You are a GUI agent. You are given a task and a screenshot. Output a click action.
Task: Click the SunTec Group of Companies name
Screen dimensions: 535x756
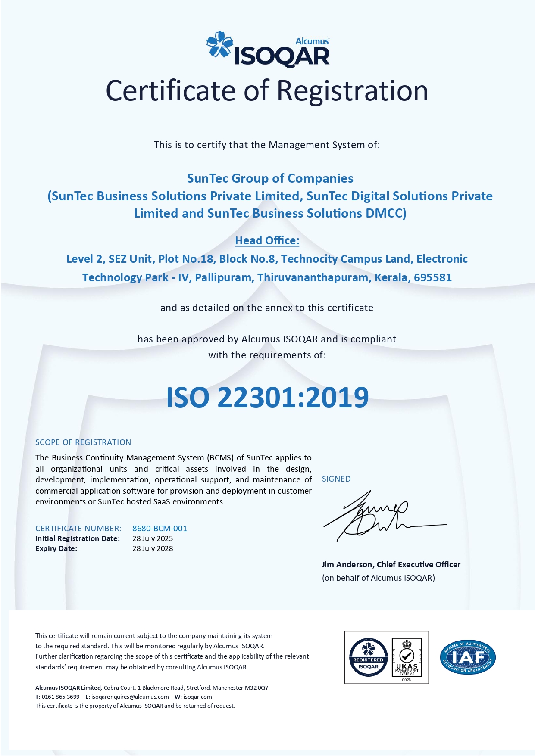tap(270, 178)
